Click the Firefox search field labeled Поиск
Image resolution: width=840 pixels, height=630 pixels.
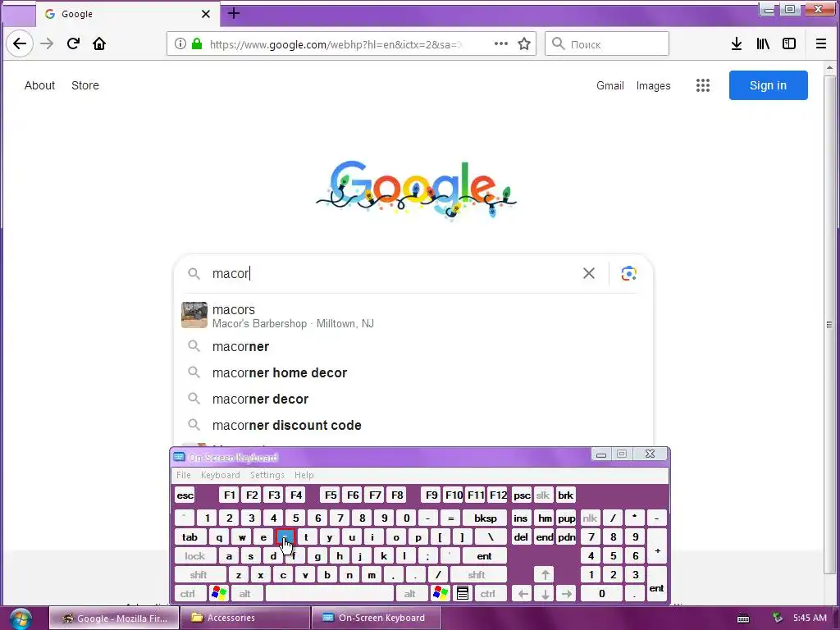click(607, 44)
